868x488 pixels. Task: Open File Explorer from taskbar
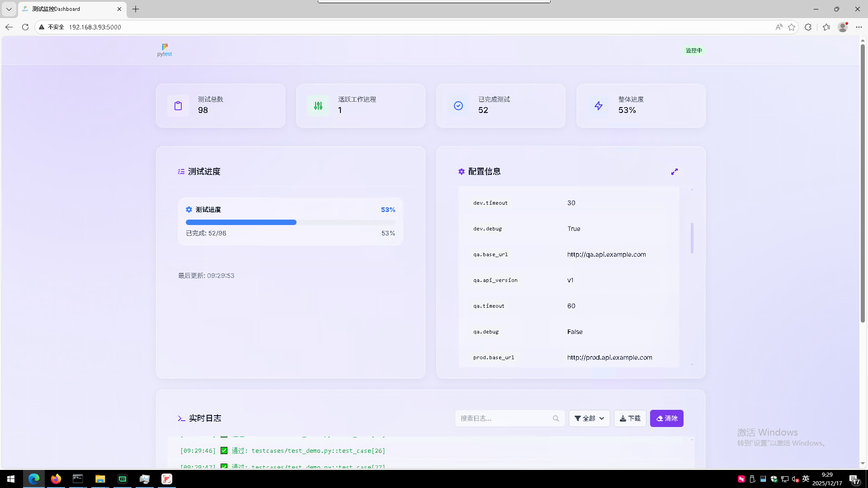click(100, 479)
